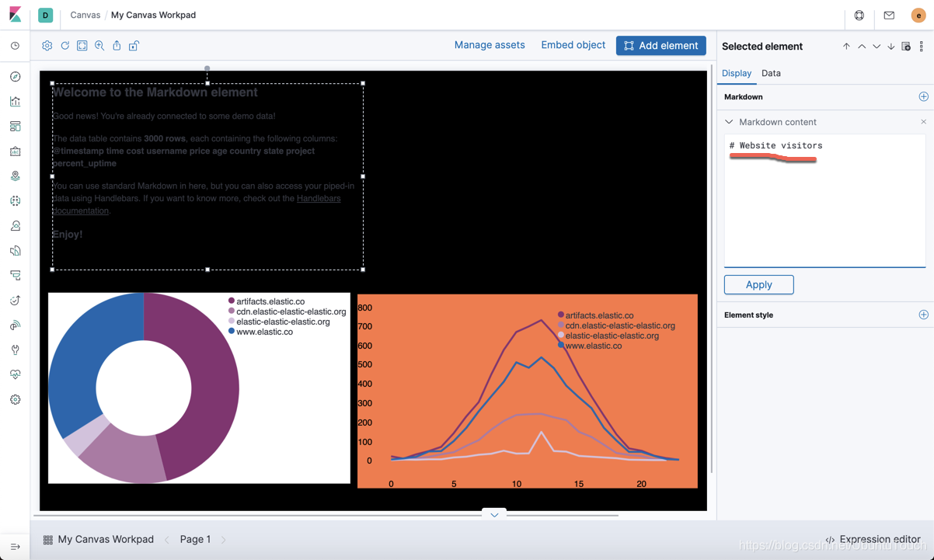Add Markdown argument with plus icon
The width and height of the screenshot is (934, 560).
[923, 97]
